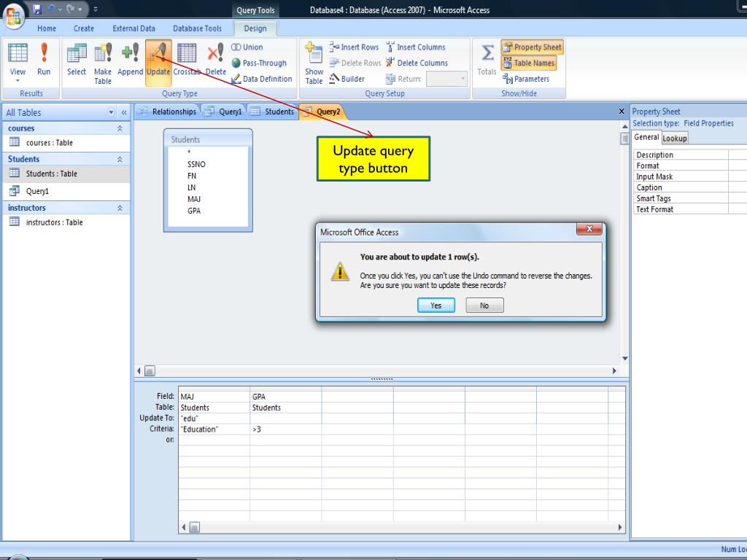The height and width of the screenshot is (560, 747).
Task: Select the Pass-Through query option
Action: [x=259, y=63]
